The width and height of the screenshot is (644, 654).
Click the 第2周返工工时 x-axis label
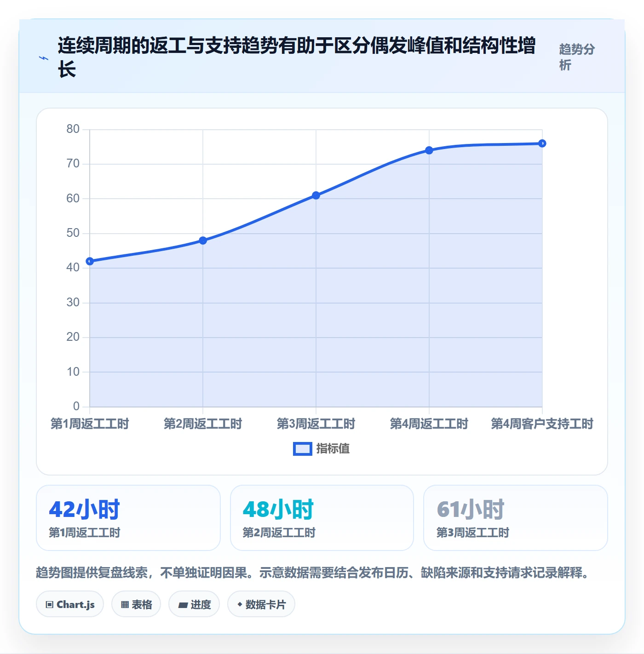click(x=203, y=424)
